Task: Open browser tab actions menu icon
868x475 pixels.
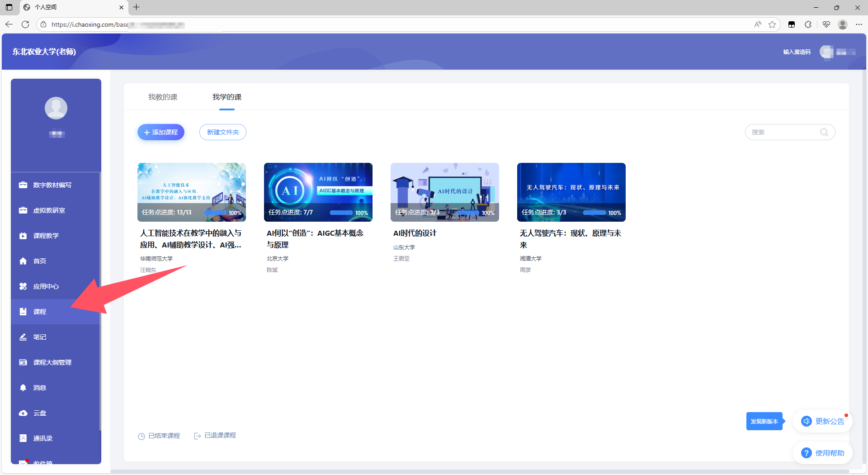Action: 9,7
